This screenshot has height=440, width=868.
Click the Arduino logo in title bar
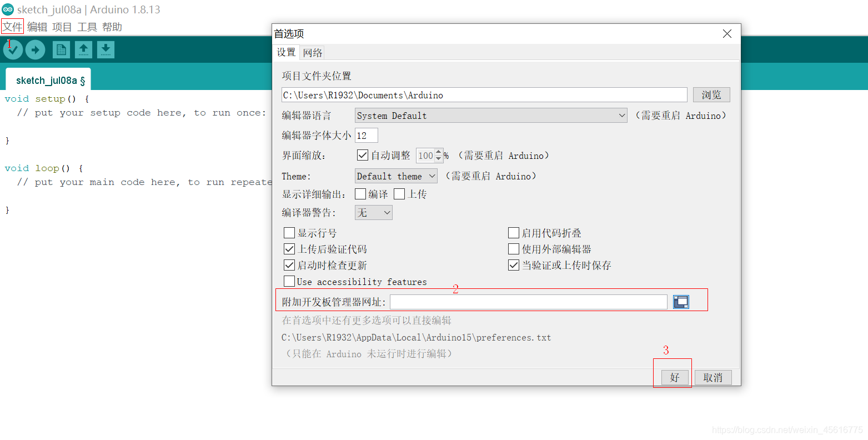click(8, 9)
